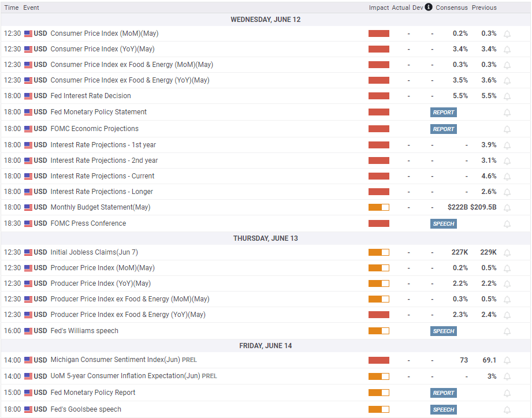Image resolution: width=532 pixels, height=418 pixels.
Task: Click the red impact bar for Consumer Price Index (YoY)
Action: [x=379, y=49]
